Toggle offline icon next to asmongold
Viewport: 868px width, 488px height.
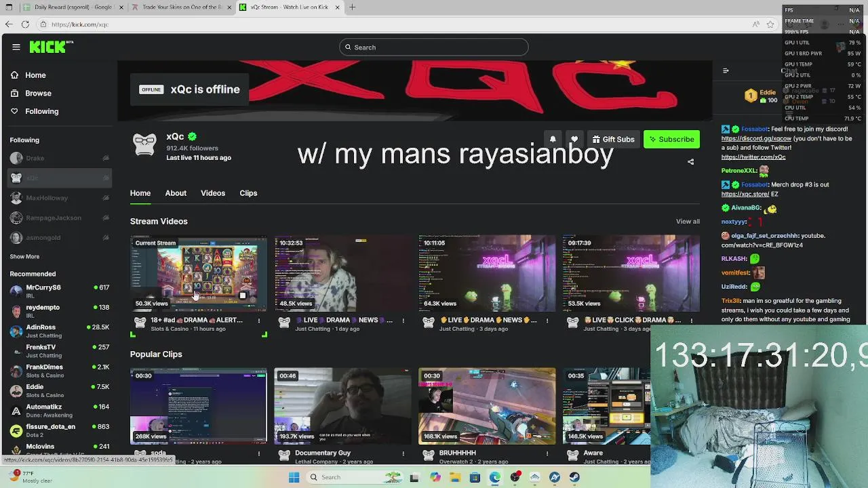pyautogui.click(x=106, y=238)
